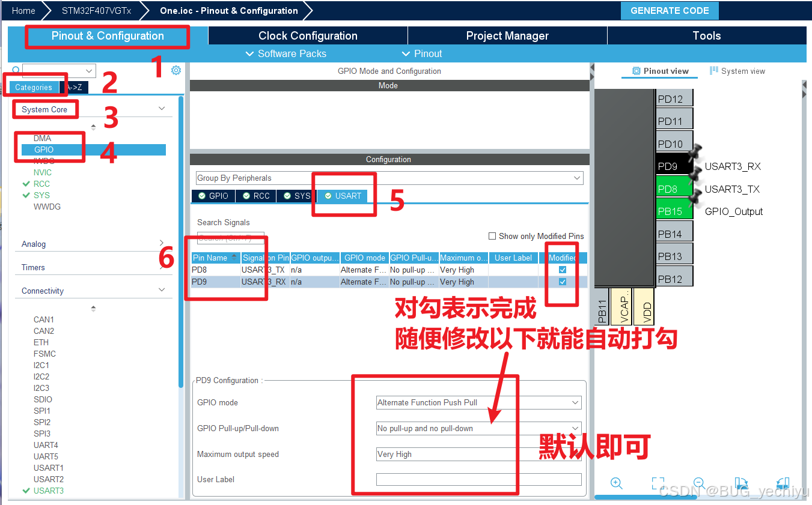The image size is (812, 505).
Task: Open the Project Manager tab
Action: (x=507, y=35)
